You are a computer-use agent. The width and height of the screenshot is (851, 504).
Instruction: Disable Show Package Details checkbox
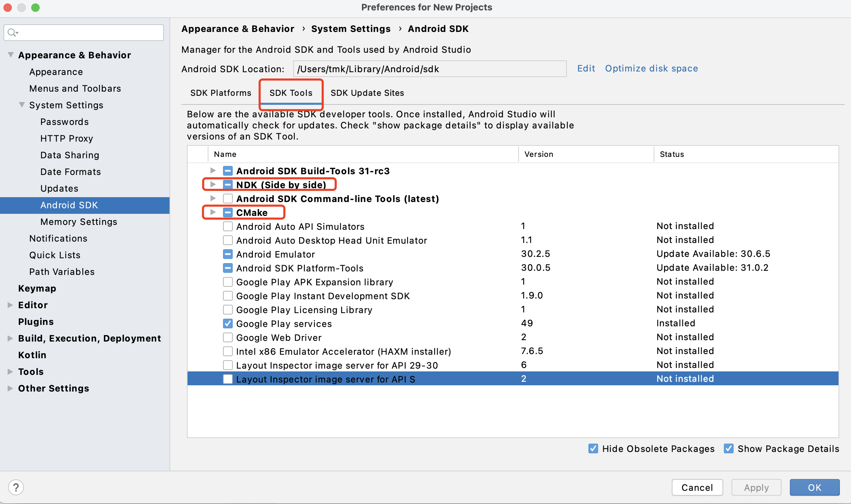pos(728,448)
